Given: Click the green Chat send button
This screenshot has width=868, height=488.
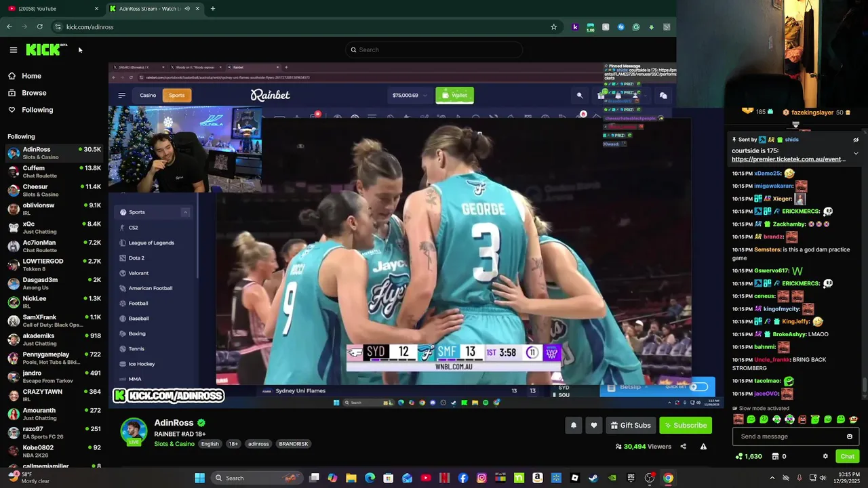Looking at the screenshot, I should (847, 456).
